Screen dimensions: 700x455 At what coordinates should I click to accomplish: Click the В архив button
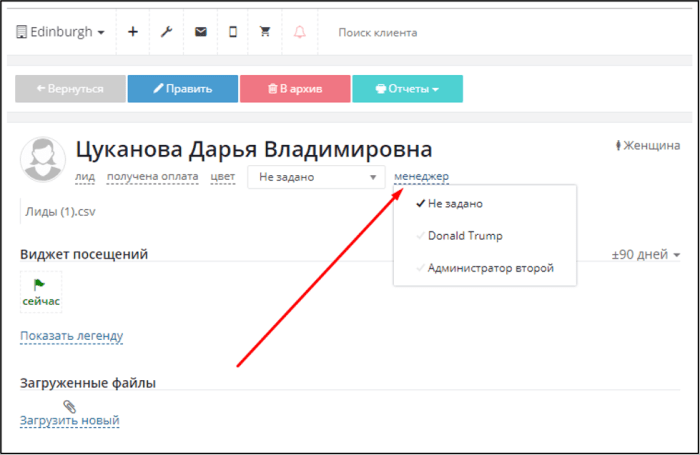295,89
